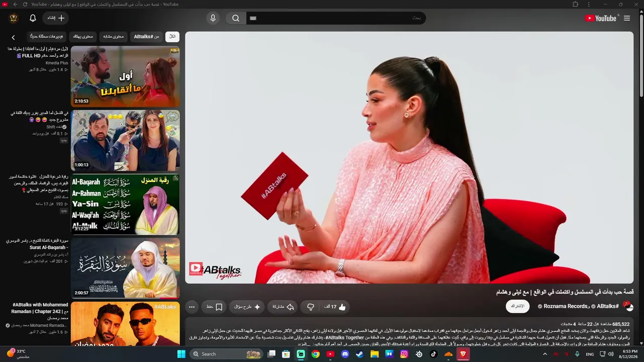This screenshot has width=644, height=362.
Task: Subscribe with the الاشتراك button
Action: [x=518, y=306]
